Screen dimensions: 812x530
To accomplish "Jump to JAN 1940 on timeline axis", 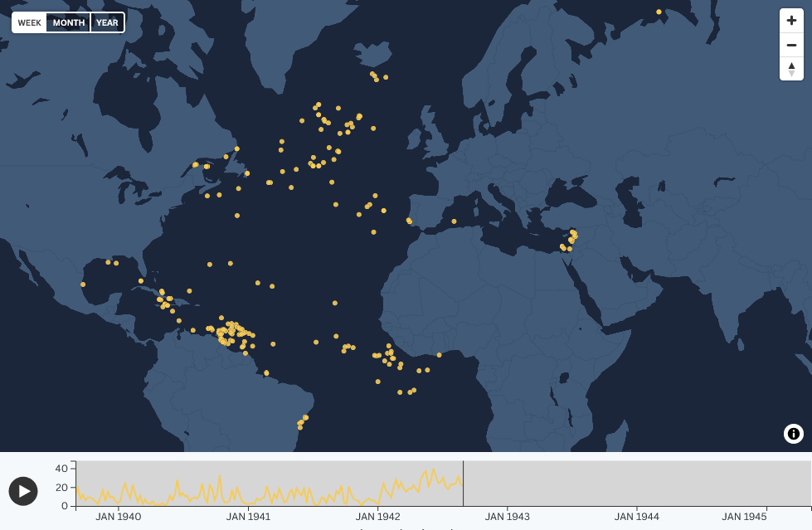I will point(119,516).
